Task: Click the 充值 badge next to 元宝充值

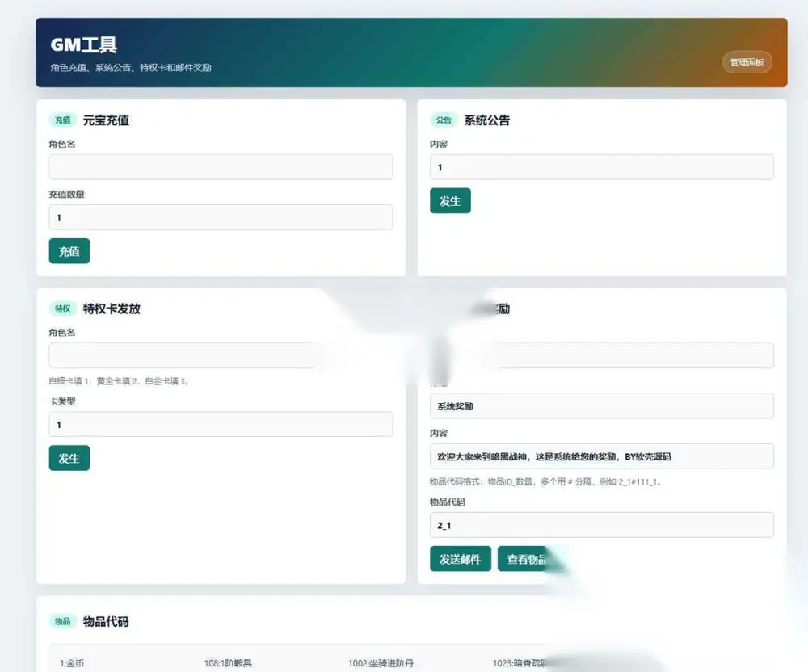Action: click(63, 120)
